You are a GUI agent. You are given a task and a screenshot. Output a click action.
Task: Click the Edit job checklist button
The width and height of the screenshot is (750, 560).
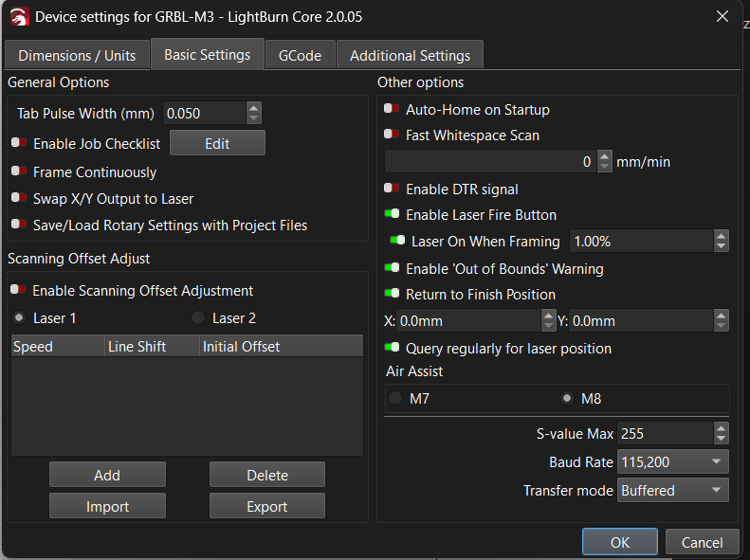217,143
